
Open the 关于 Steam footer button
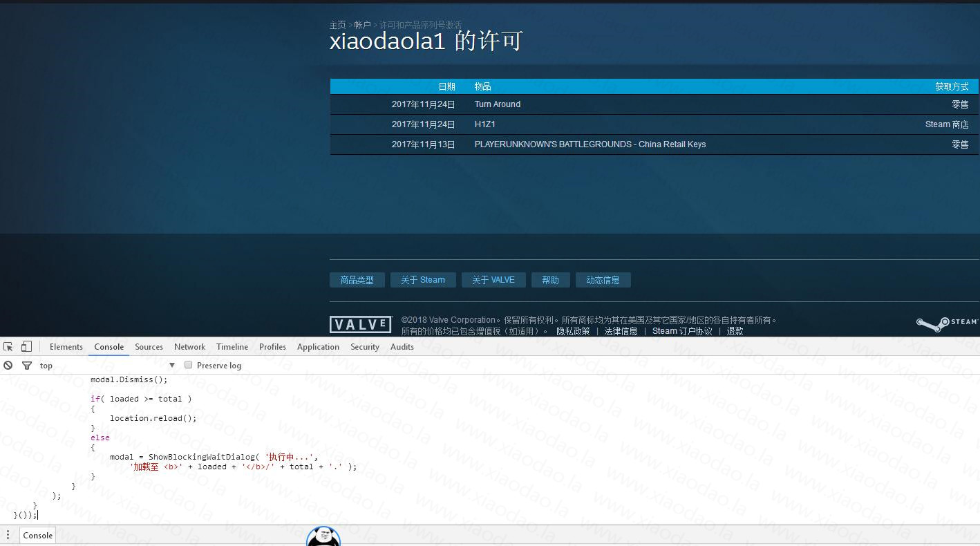pyautogui.click(x=423, y=280)
